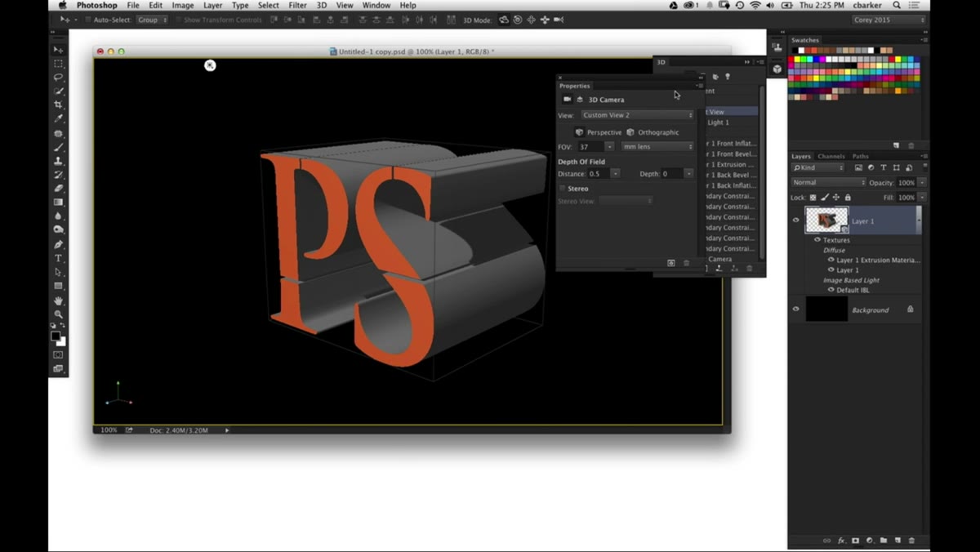Viewport: 980px width, 552px height.
Task: Open the Auto-Select Group dropdown
Action: pos(152,20)
